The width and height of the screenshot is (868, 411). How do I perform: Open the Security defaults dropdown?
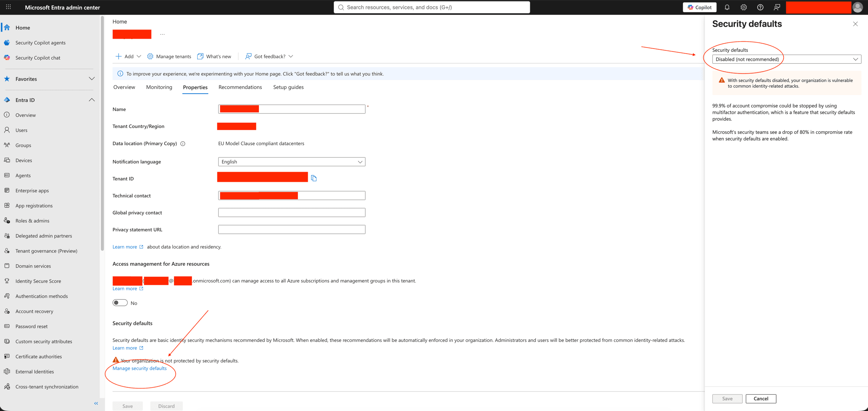click(x=787, y=59)
